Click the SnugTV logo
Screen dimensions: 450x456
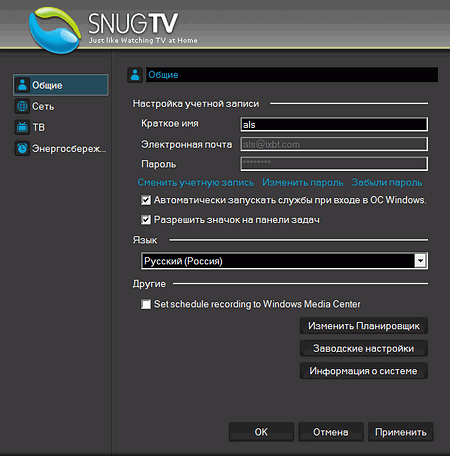(x=55, y=30)
